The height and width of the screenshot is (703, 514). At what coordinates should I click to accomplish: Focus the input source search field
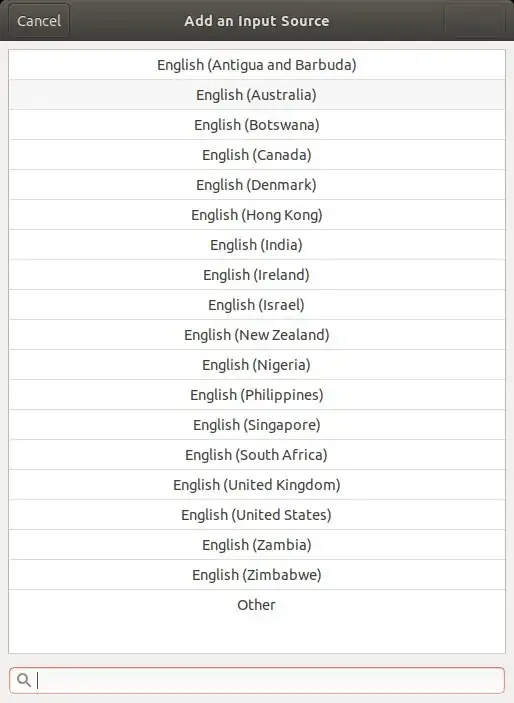click(x=257, y=680)
